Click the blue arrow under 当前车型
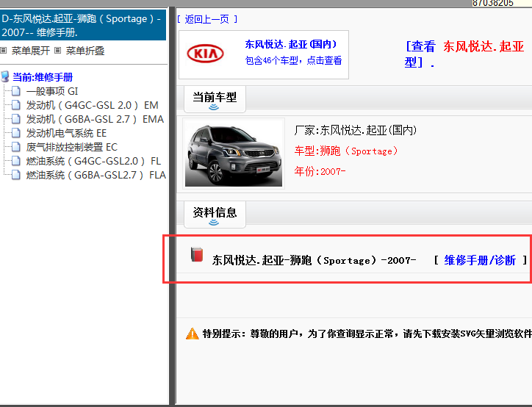532x407 pixels. tap(214, 107)
